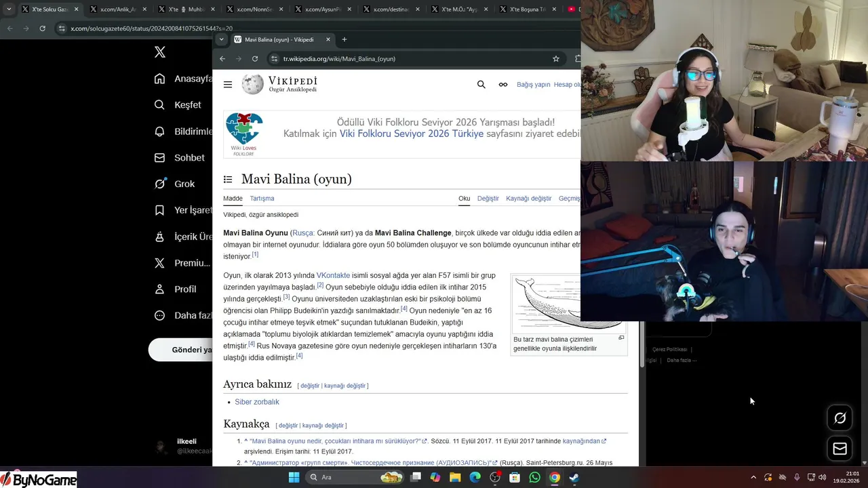Click the X logo in the X sidebar
868x488 pixels.
(x=160, y=52)
